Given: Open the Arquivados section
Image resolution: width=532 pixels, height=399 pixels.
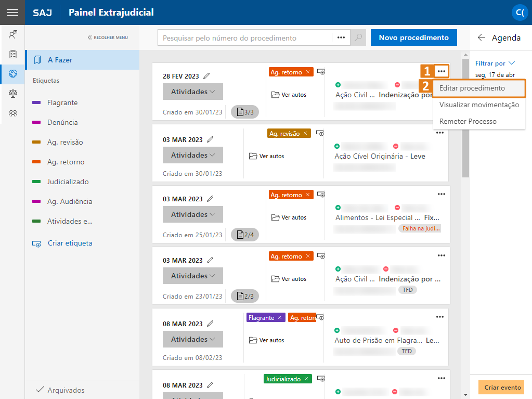Looking at the screenshot, I should pos(60,390).
